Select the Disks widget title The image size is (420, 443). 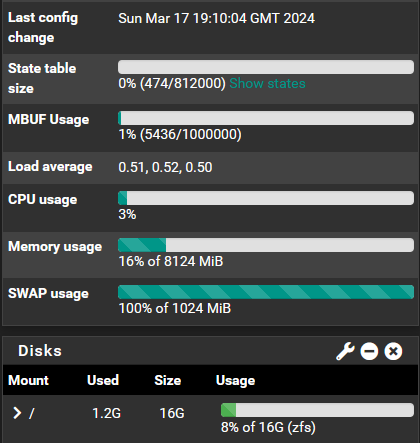(40, 351)
